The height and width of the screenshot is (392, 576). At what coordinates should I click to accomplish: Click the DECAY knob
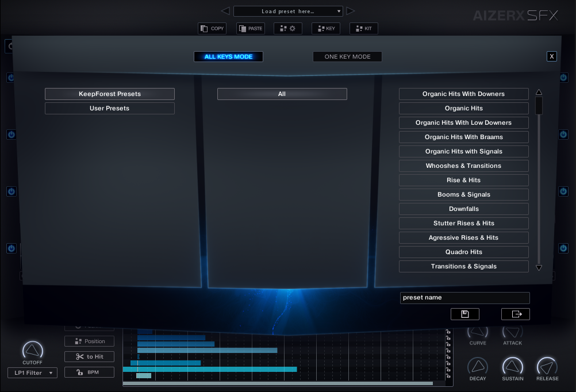point(478,367)
